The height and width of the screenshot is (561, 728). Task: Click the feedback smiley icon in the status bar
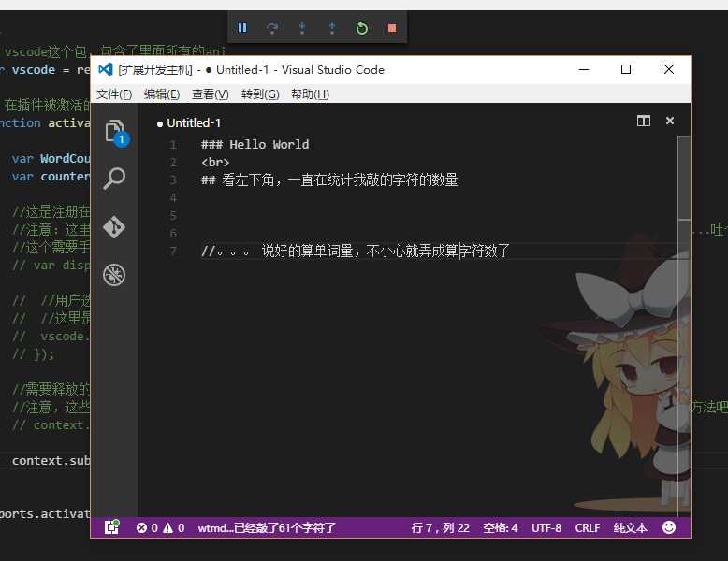point(669,527)
